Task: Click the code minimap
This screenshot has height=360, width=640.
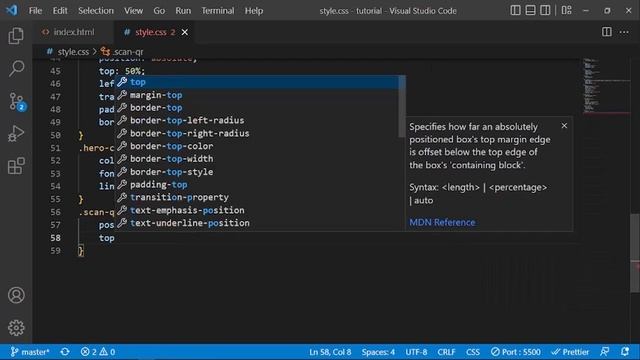Action: [x=606, y=86]
